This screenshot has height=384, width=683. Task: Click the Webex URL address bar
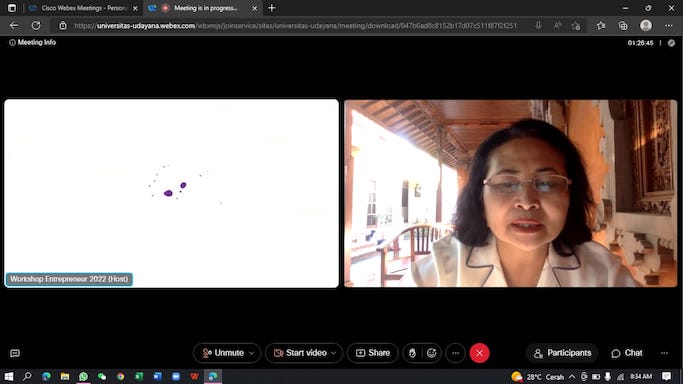(x=295, y=26)
